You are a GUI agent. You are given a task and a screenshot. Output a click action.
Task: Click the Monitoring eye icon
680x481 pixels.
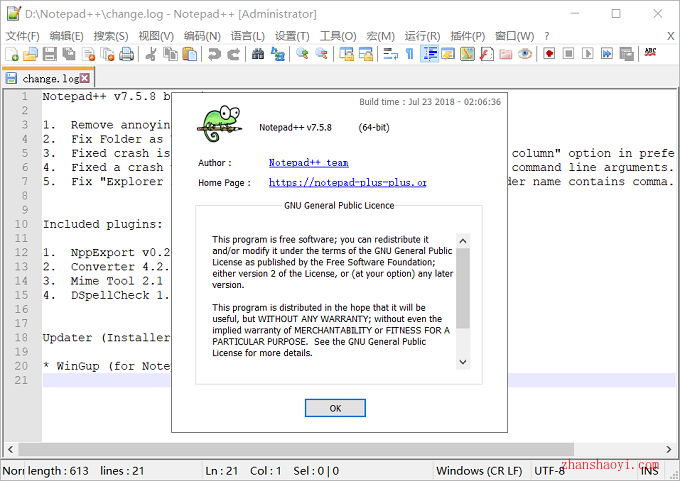pos(525,54)
